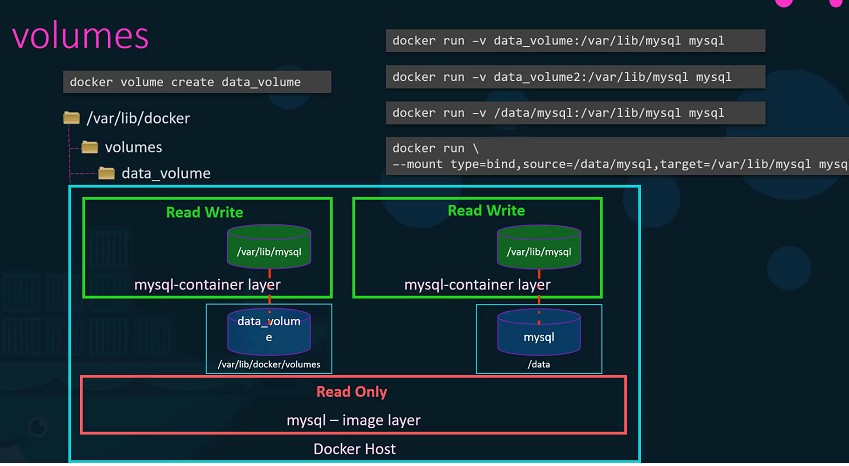
Task: Select the /var/lib/docker tree entry label
Action: coord(138,119)
